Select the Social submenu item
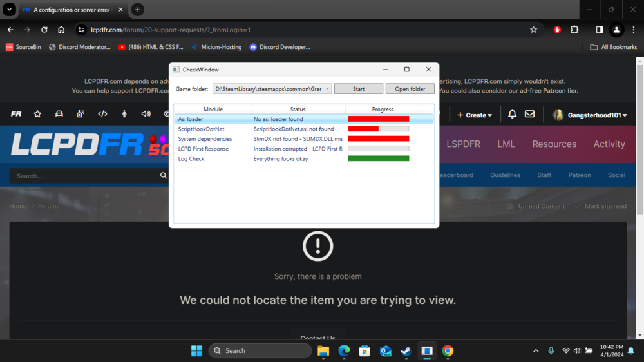The image size is (644, 362). click(616, 175)
